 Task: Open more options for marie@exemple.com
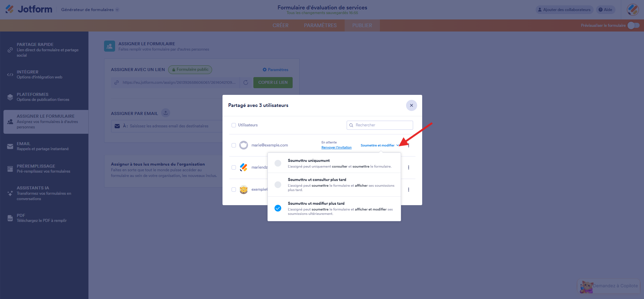[408, 145]
